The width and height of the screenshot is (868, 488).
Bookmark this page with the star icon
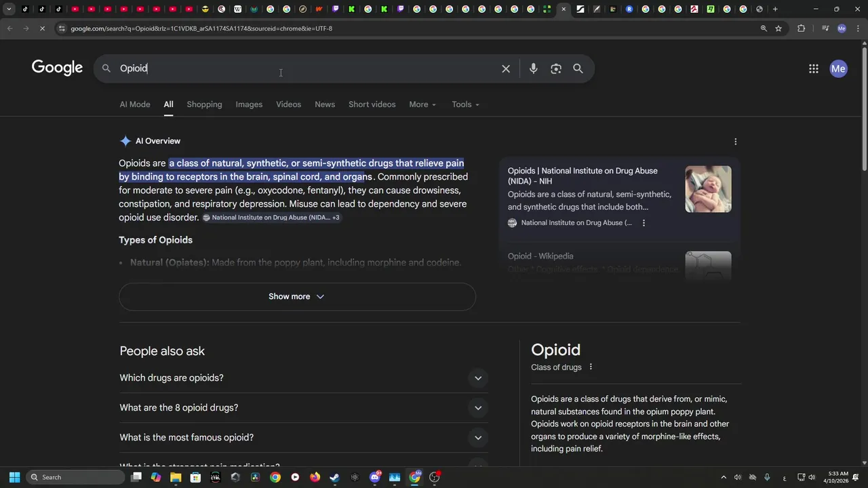coord(778,28)
